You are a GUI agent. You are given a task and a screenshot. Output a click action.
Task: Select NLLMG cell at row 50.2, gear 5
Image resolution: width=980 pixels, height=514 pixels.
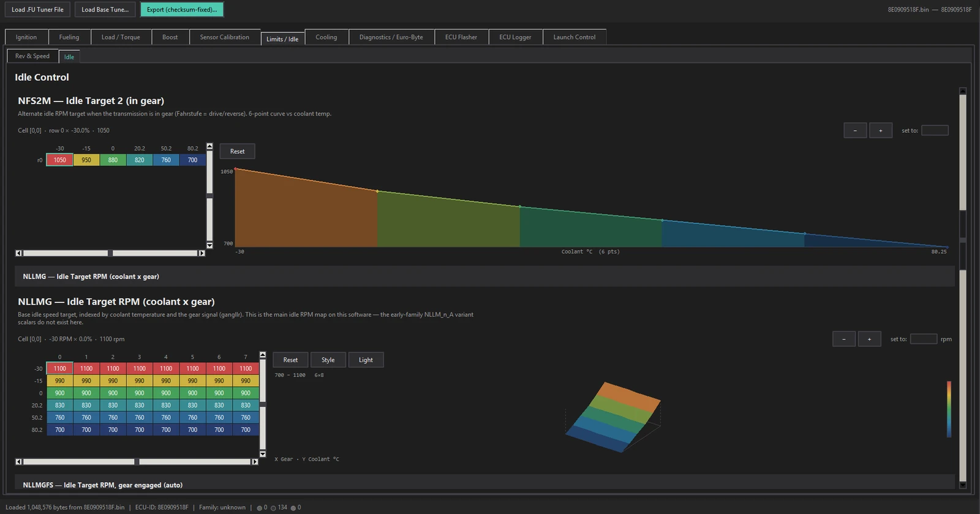pos(192,418)
